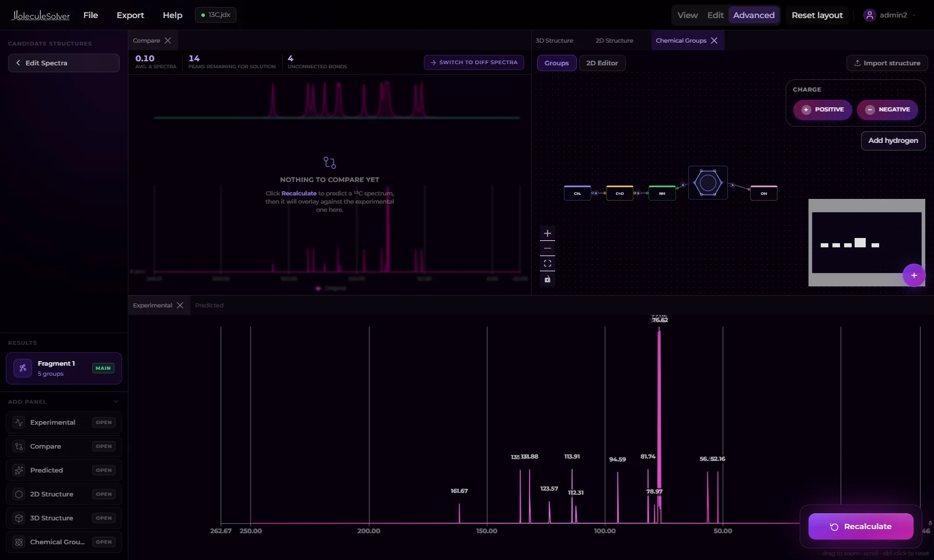Close the Chemical Groups tab

click(714, 40)
